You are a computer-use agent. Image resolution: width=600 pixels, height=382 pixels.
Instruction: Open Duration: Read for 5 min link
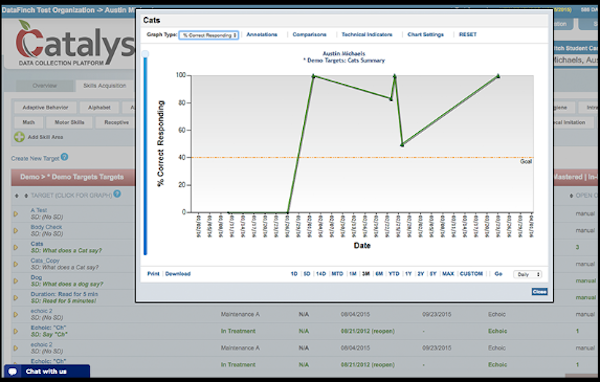click(64, 294)
